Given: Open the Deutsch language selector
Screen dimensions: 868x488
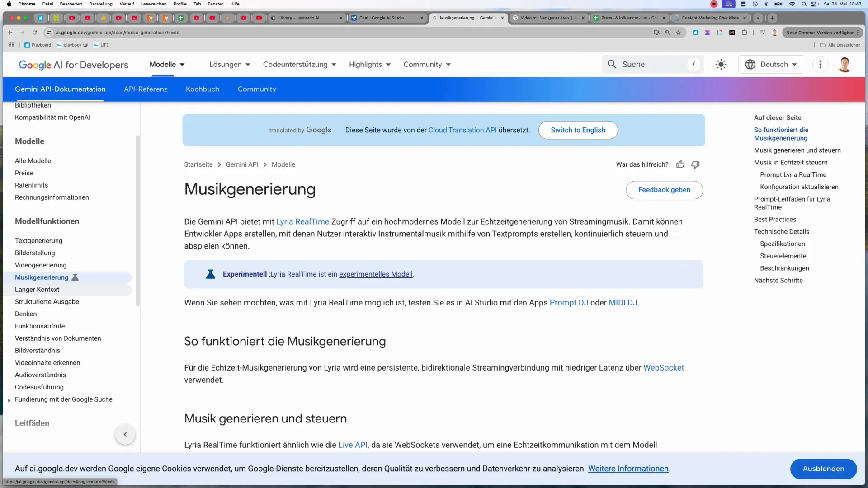Looking at the screenshot, I should click(x=771, y=65).
